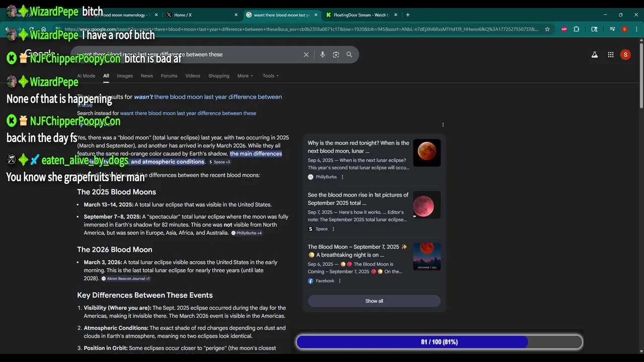
Task: Click the corrected "wasn't there blood moon" link
Action: (x=208, y=97)
